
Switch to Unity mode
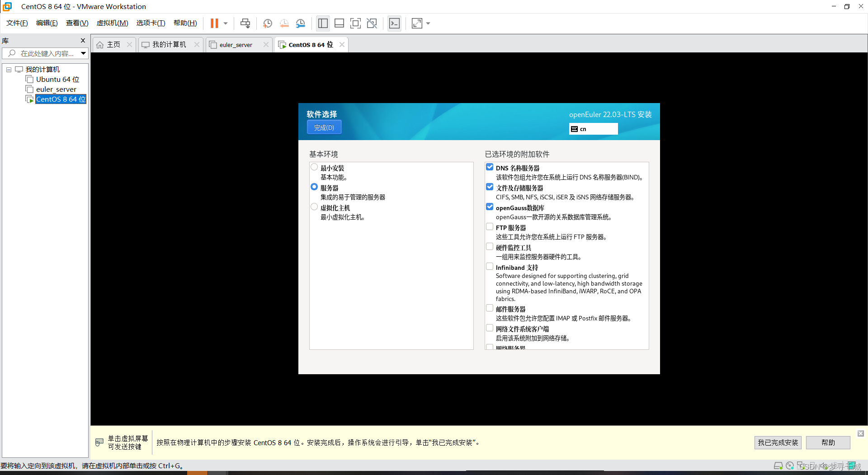(372, 23)
